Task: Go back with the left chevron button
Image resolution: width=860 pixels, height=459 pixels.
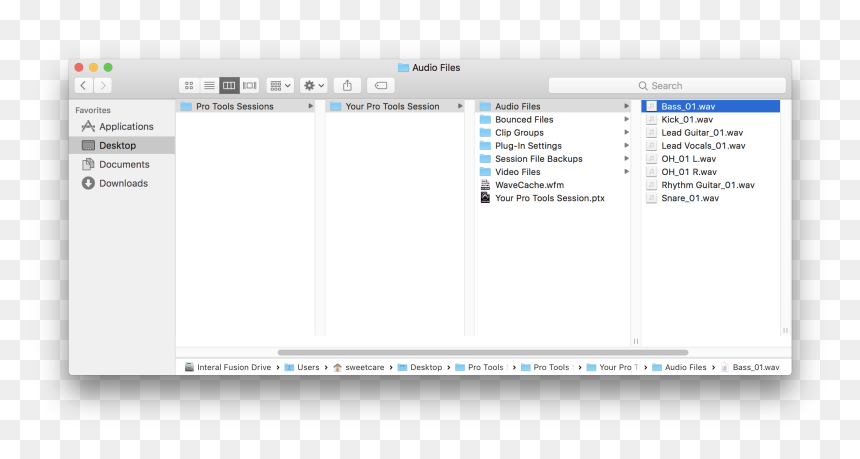Action: pos(83,86)
